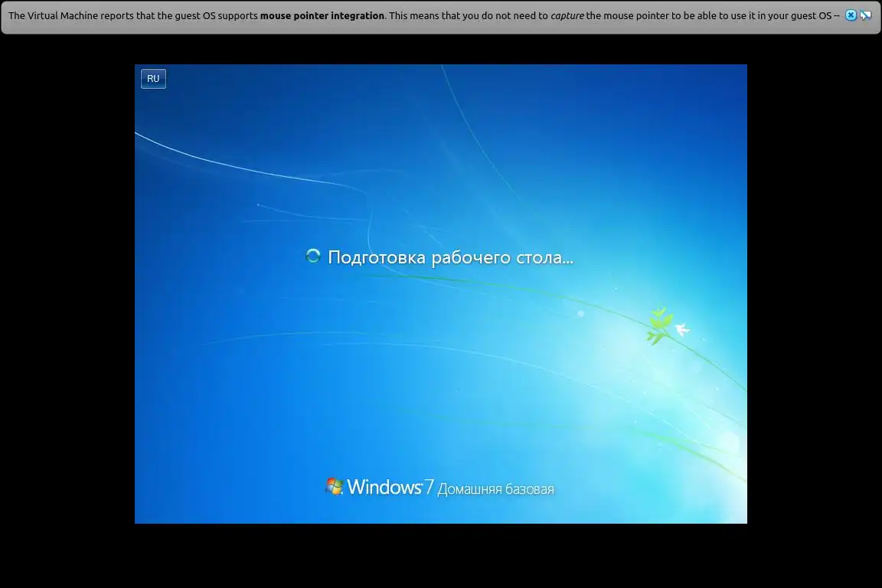Image resolution: width=882 pixels, height=588 pixels.
Task: Open the RU keyboard language indicator
Action: [x=153, y=79]
